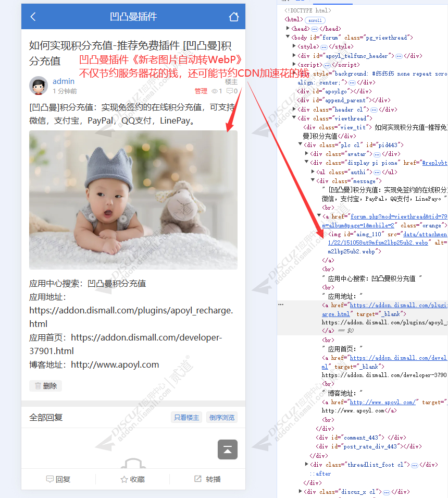Click the comment count bubble icon
This screenshot has height=498, width=448.
click(x=230, y=91)
